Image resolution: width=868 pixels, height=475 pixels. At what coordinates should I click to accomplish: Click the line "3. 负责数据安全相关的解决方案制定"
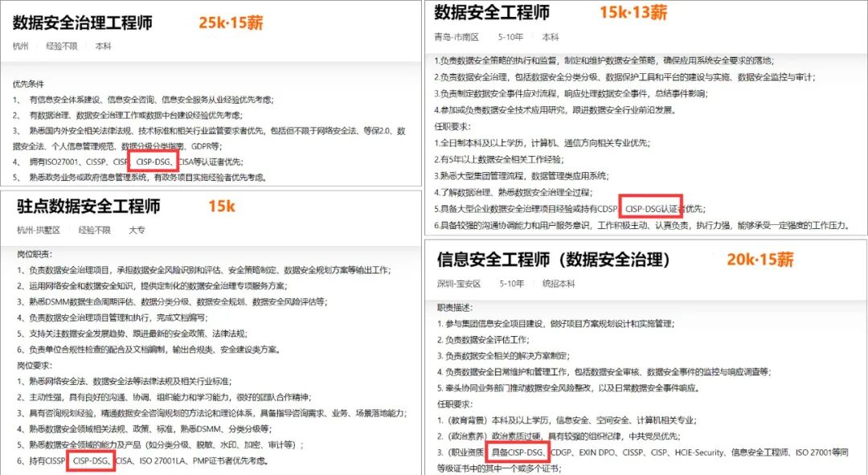coord(503,356)
